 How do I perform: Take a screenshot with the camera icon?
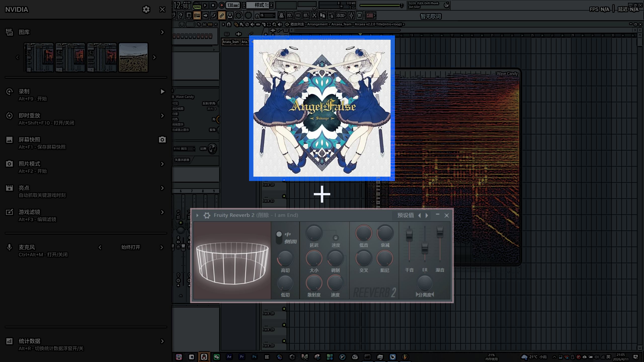pyautogui.click(x=162, y=140)
